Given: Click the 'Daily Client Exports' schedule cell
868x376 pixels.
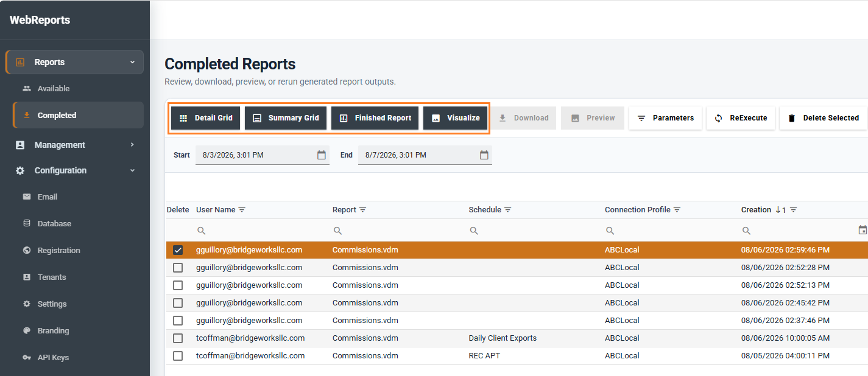Looking at the screenshot, I should 503,338.
